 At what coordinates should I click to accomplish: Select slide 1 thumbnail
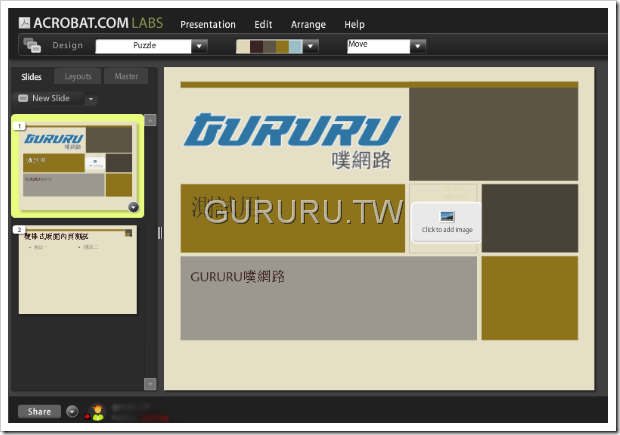click(78, 166)
